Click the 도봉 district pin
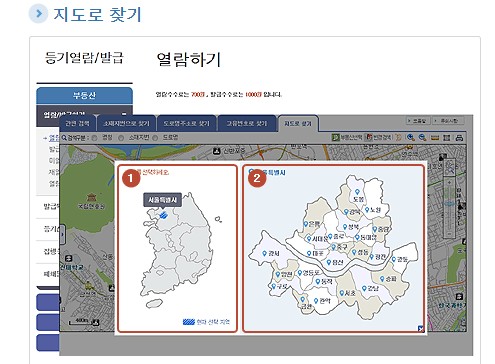495x364 pixels. [x=357, y=192]
